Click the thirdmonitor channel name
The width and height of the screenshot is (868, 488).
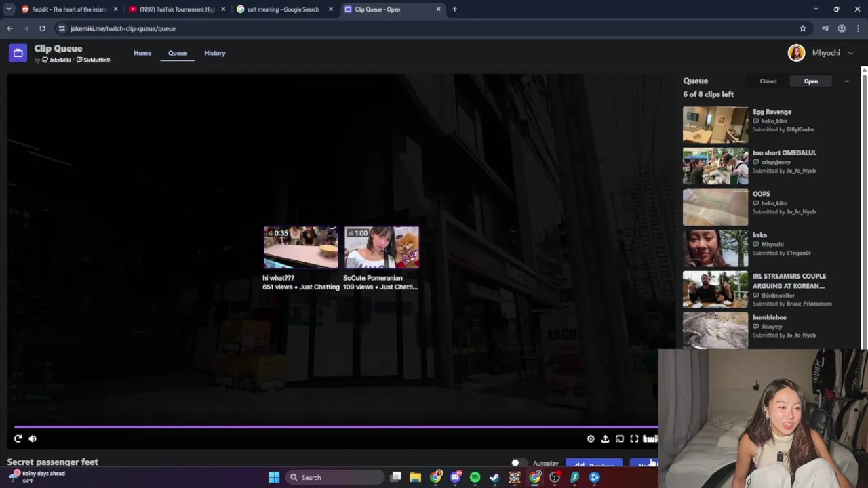[x=778, y=295]
